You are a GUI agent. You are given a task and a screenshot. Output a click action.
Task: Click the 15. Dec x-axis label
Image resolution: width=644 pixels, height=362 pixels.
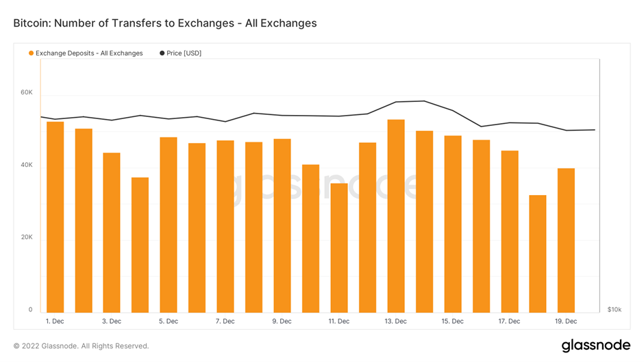tap(453, 321)
